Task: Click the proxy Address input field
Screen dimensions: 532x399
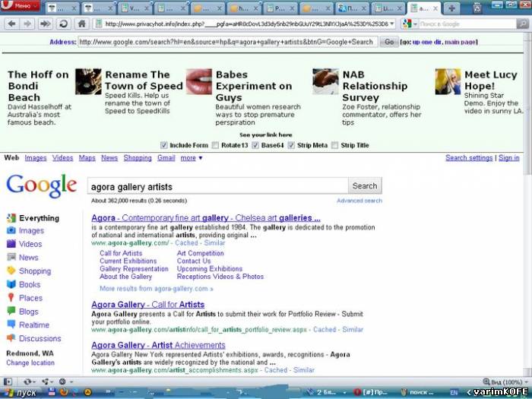Action: pos(228,42)
